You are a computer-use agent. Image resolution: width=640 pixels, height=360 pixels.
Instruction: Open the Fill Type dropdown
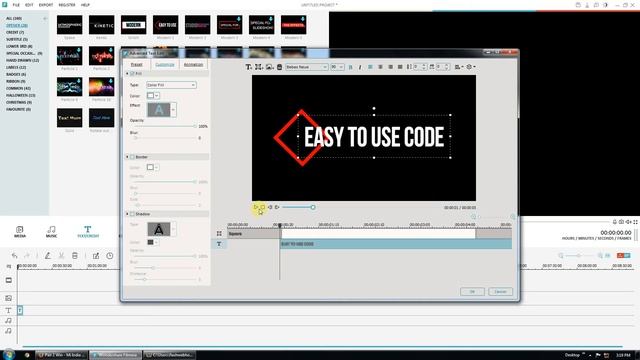point(171,85)
